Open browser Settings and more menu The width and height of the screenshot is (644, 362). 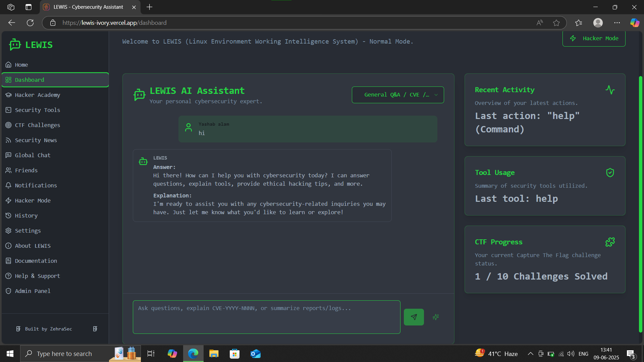tap(617, 23)
